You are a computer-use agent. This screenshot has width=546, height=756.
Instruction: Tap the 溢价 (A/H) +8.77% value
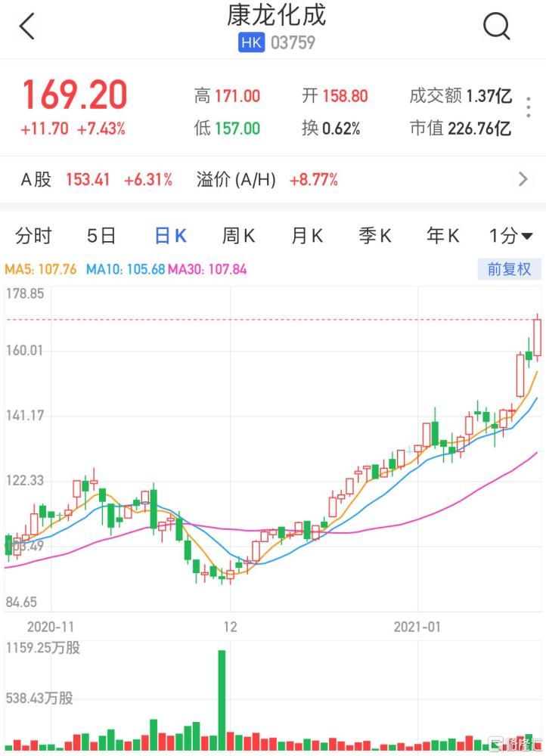click(x=314, y=180)
